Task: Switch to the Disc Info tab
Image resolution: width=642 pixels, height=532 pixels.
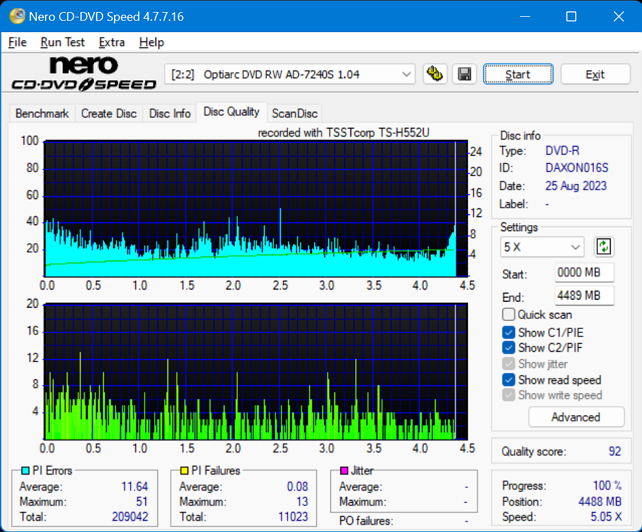Action: coord(170,113)
